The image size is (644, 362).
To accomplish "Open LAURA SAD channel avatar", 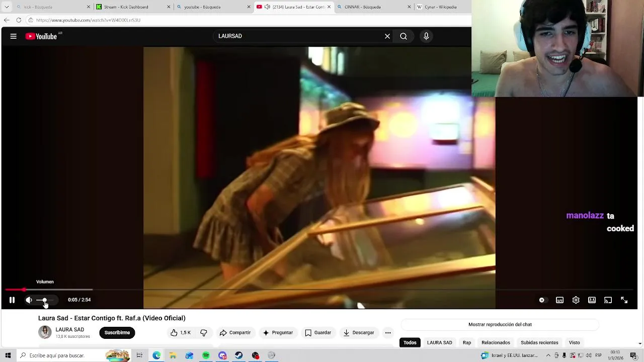I will [45, 332].
